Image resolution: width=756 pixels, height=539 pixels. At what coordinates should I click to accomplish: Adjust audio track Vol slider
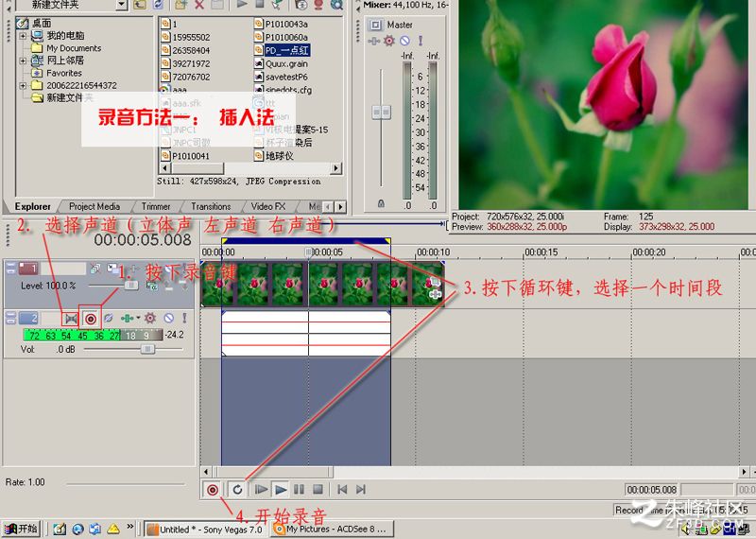pyautogui.click(x=147, y=349)
